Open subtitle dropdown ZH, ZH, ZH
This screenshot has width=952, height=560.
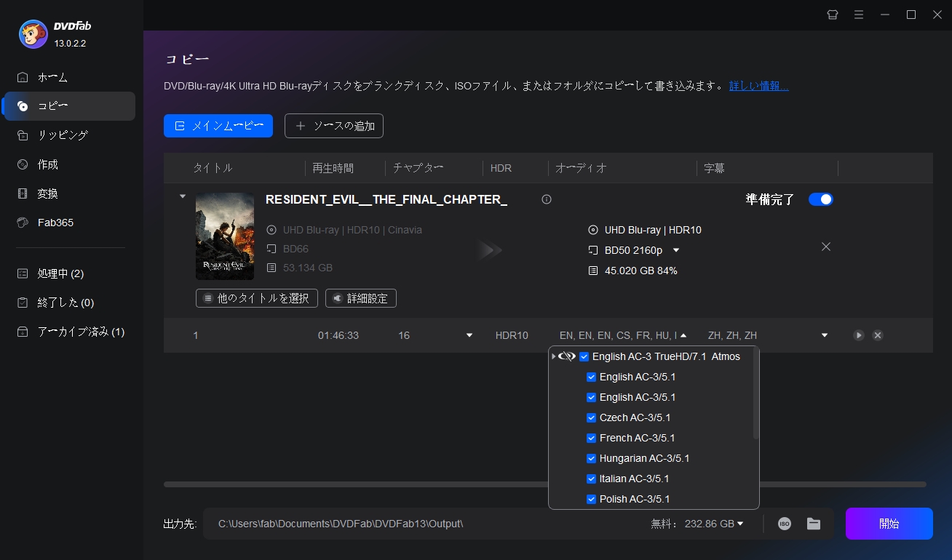(x=825, y=335)
